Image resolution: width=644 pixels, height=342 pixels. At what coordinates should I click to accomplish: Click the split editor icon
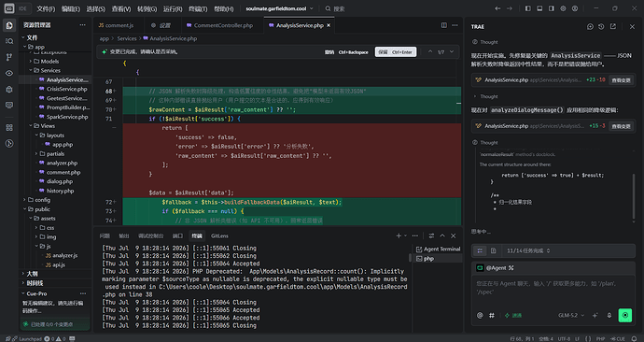[444, 25]
